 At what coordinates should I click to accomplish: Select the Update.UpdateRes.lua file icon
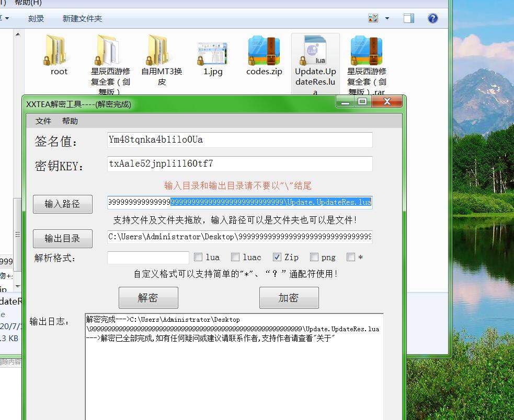point(315,52)
